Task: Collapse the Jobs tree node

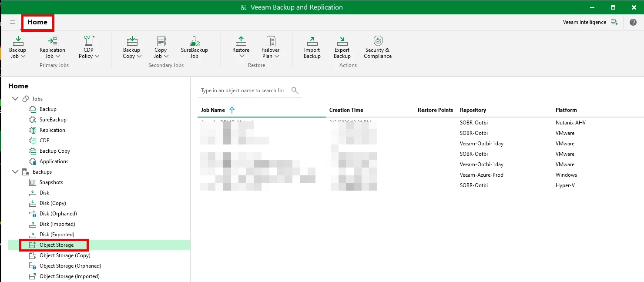Action: (15, 99)
